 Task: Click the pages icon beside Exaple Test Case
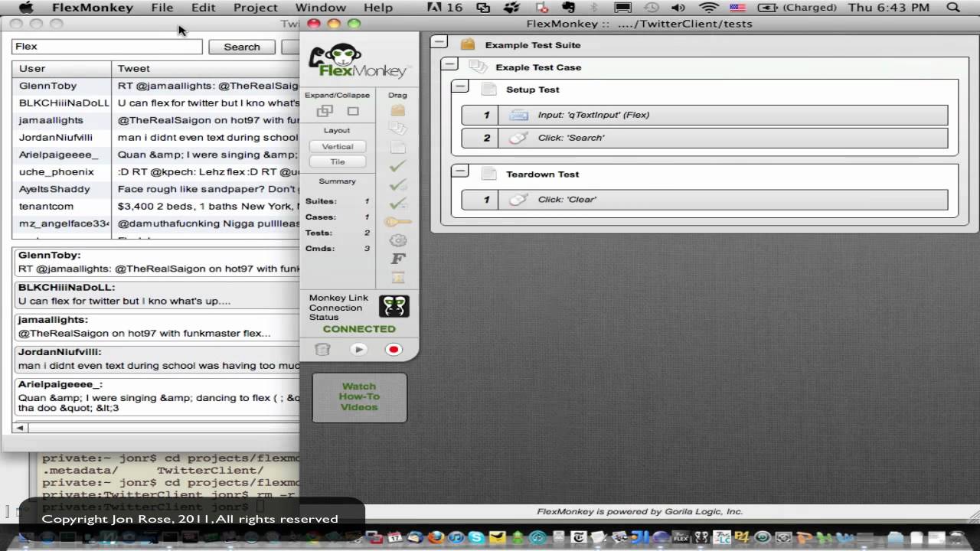(478, 67)
